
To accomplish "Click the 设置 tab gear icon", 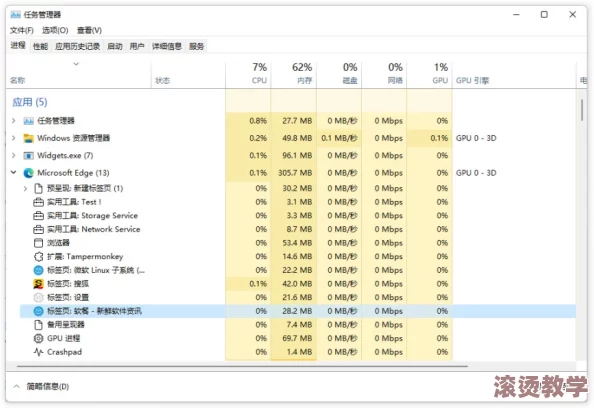I will point(38,297).
